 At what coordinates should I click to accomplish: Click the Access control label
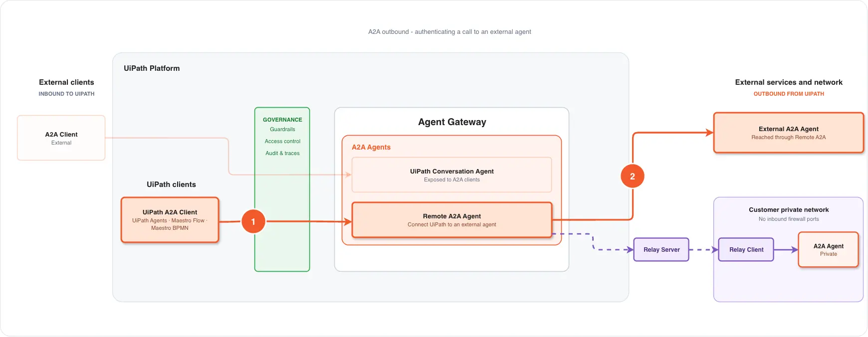(x=282, y=141)
